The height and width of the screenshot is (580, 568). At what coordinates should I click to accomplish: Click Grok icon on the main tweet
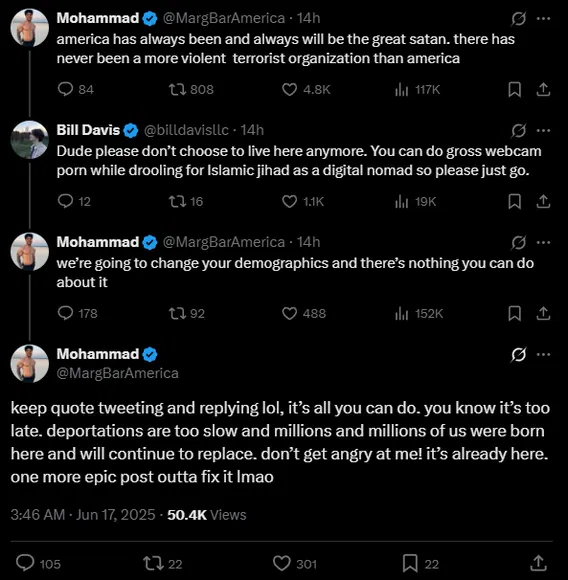pos(518,354)
